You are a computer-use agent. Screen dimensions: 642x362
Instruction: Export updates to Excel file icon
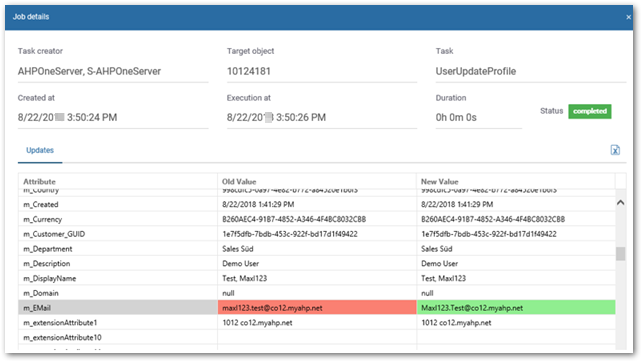pos(615,150)
